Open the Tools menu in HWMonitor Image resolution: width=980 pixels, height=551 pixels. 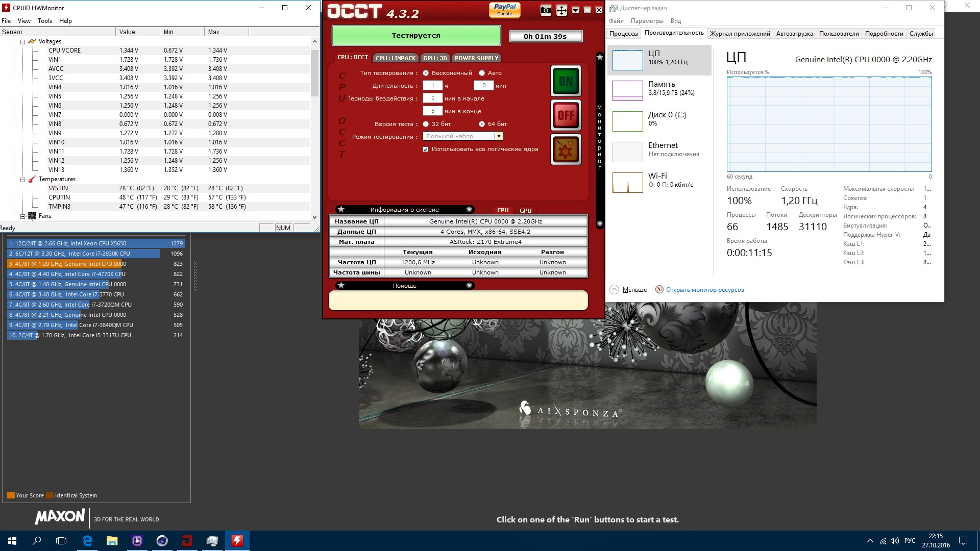pos(45,21)
